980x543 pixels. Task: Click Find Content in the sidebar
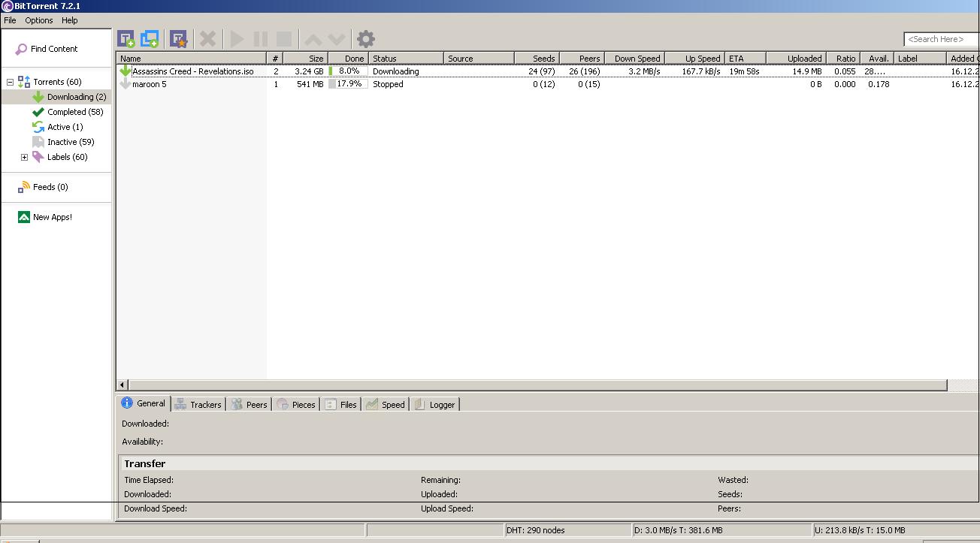pyautogui.click(x=53, y=49)
